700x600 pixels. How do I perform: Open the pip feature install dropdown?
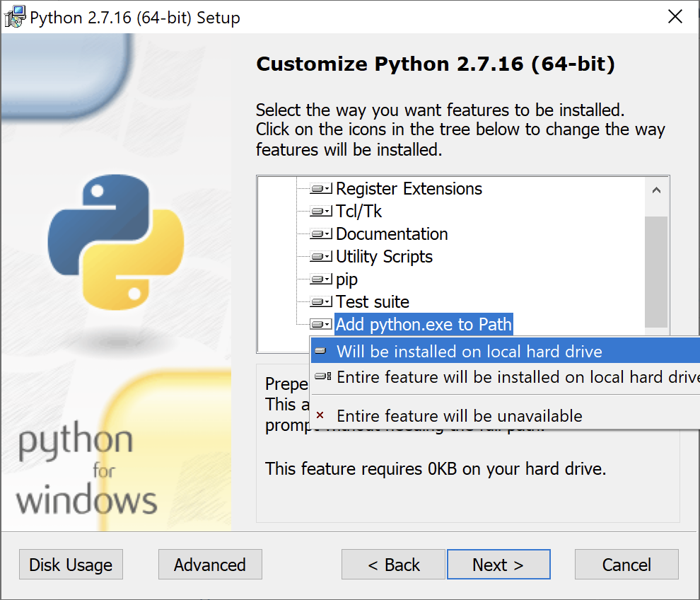tap(319, 279)
